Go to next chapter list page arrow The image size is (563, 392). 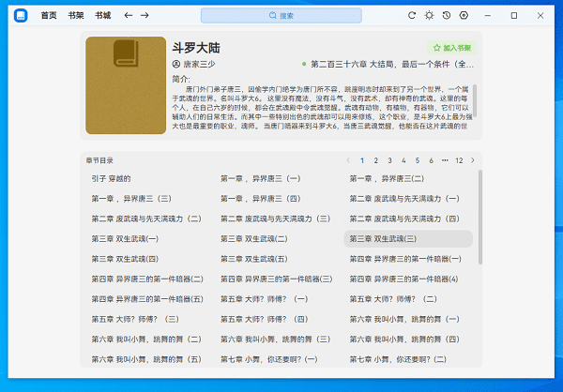pos(473,160)
